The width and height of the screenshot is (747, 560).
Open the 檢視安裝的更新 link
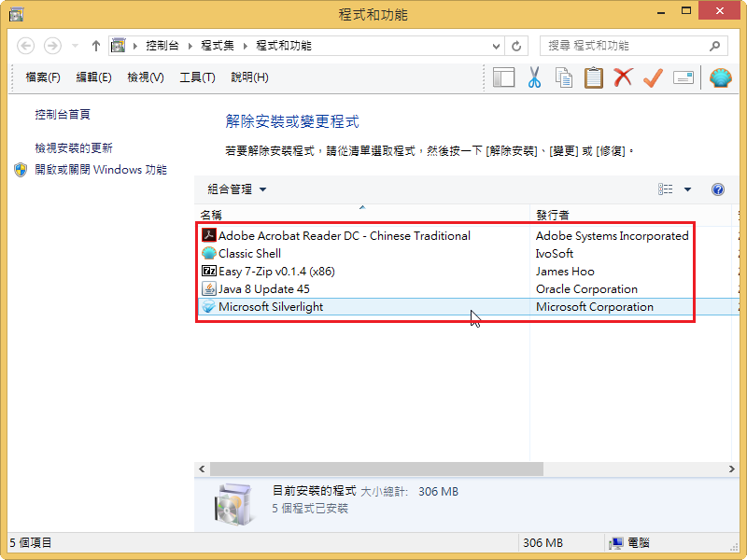coord(74,148)
